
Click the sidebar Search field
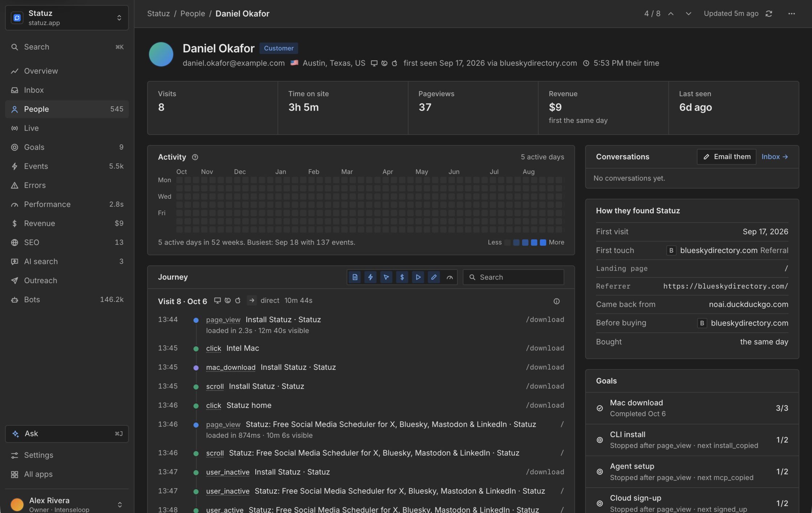pos(67,47)
